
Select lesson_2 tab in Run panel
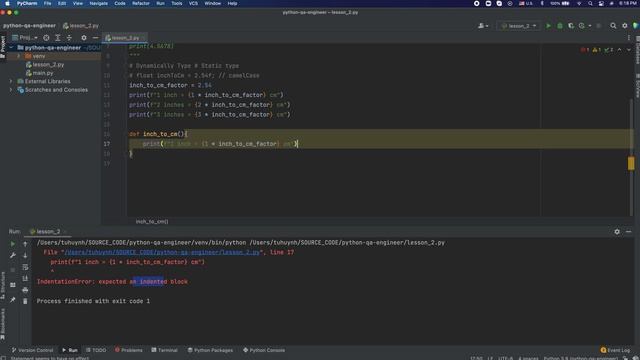pyautogui.click(x=47, y=231)
